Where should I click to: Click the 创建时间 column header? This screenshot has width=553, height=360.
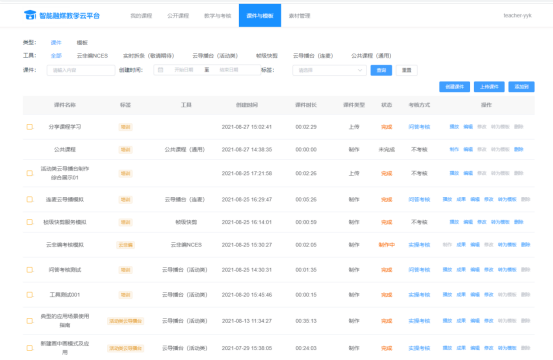pos(247,105)
